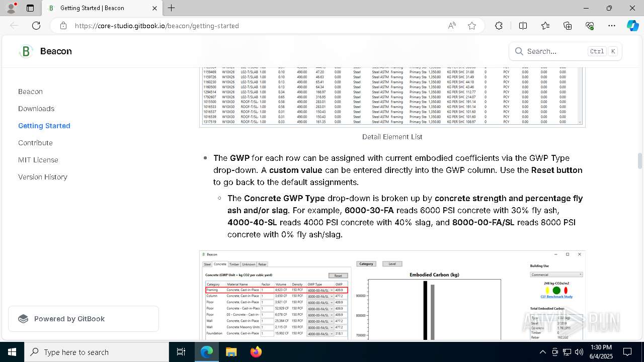Viewport: 644px width, 362px height.
Task: Close the Getting Started browser tab
Action: 155,8
